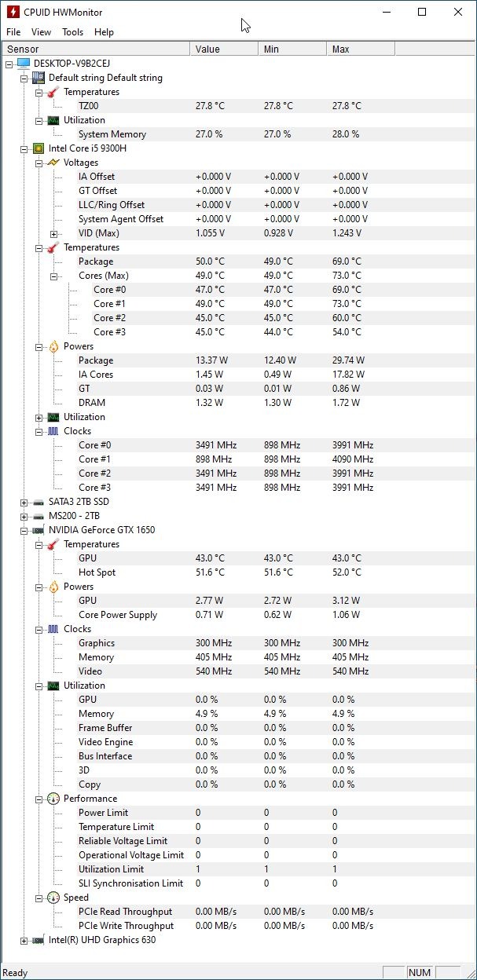Click the NVIDIA GeForce GTX 1650 icon

pyautogui.click(x=39, y=530)
